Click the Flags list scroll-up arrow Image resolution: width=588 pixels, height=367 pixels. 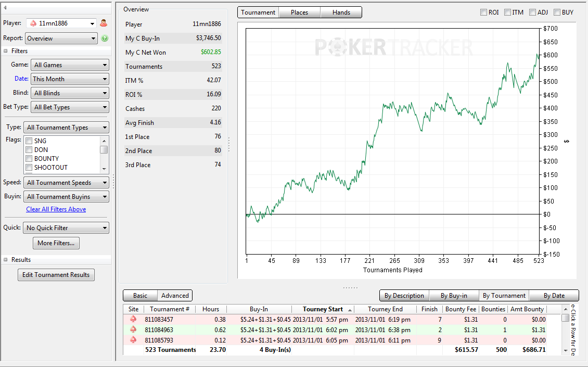click(x=104, y=141)
